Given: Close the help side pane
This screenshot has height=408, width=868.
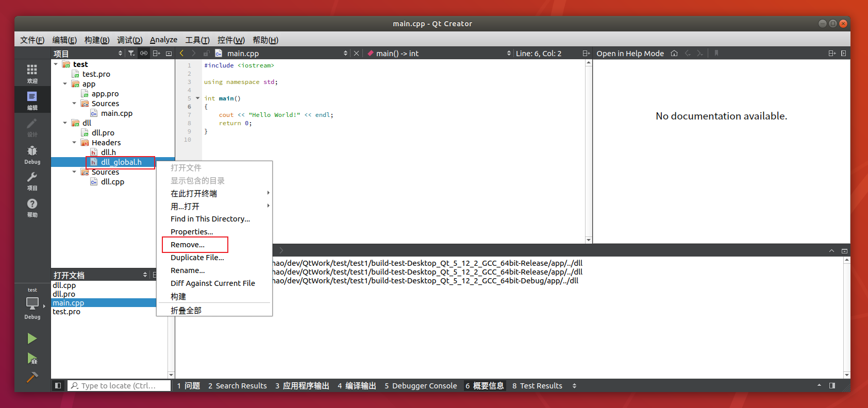Looking at the screenshot, I should [844, 53].
